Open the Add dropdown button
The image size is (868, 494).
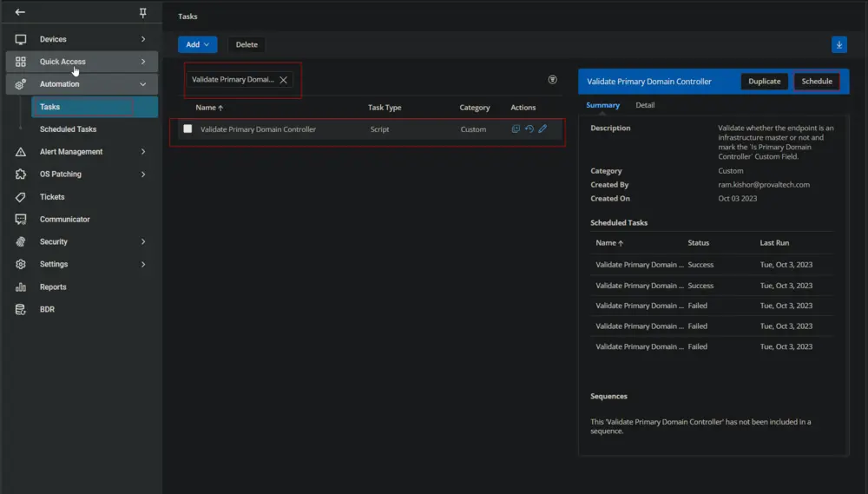pyautogui.click(x=197, y=44)
